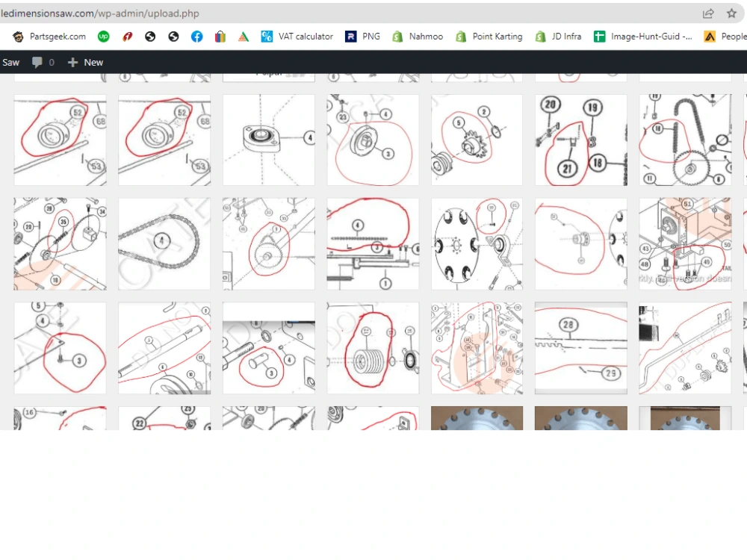Click the plus New button in admin bar
Viewport: 747px width, 560px height.
coord(85,63)
